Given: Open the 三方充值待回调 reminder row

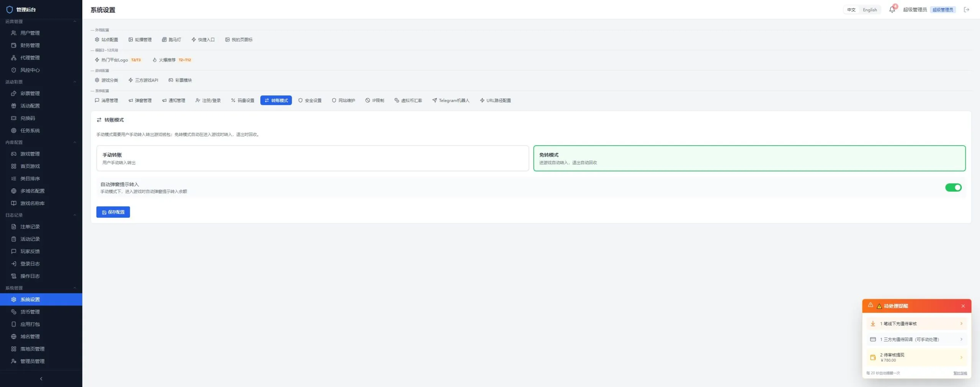Looking at the screenshot, I should tap(917, 339).
